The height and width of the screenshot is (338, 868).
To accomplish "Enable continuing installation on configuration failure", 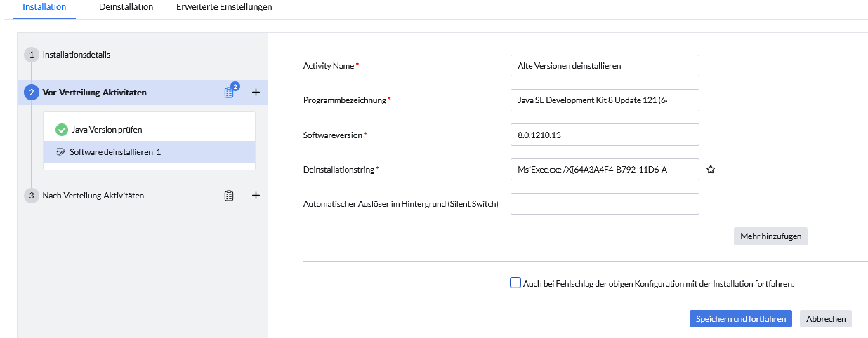I will tap(515, 283).
